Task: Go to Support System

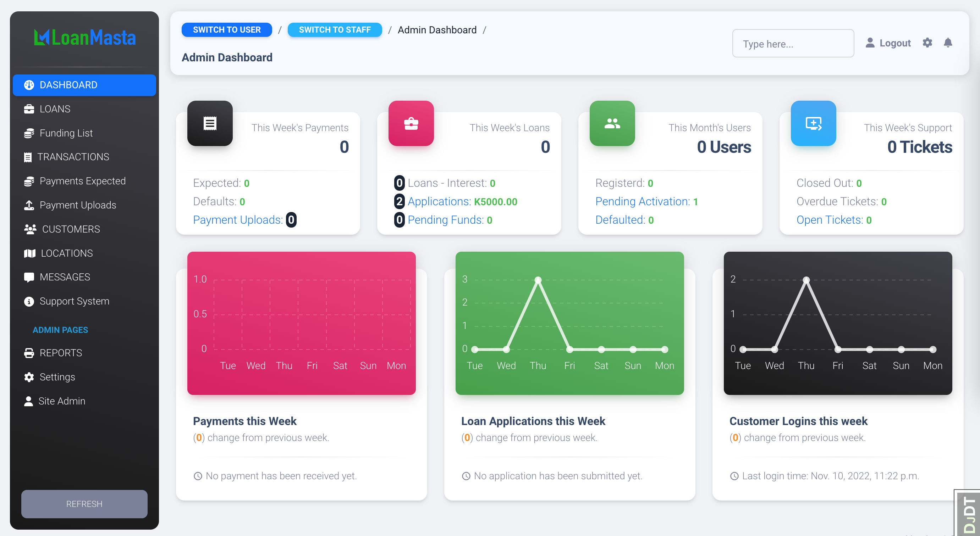Action: pos(84,301)
